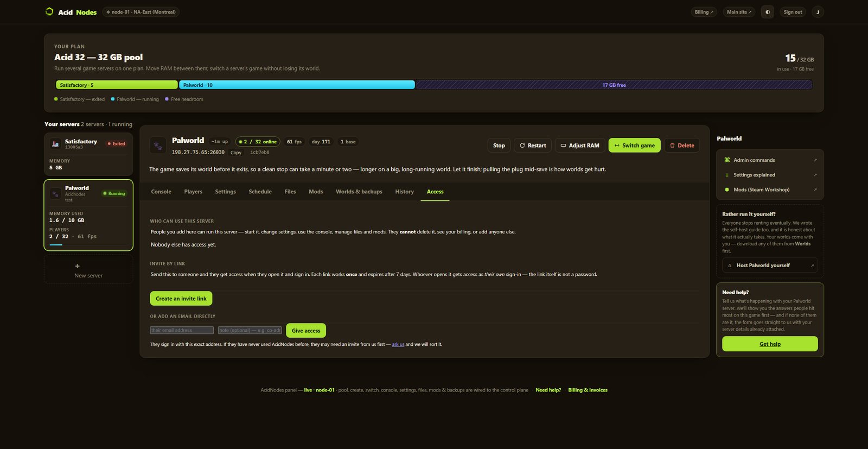Click footer Need help? link

548,390
